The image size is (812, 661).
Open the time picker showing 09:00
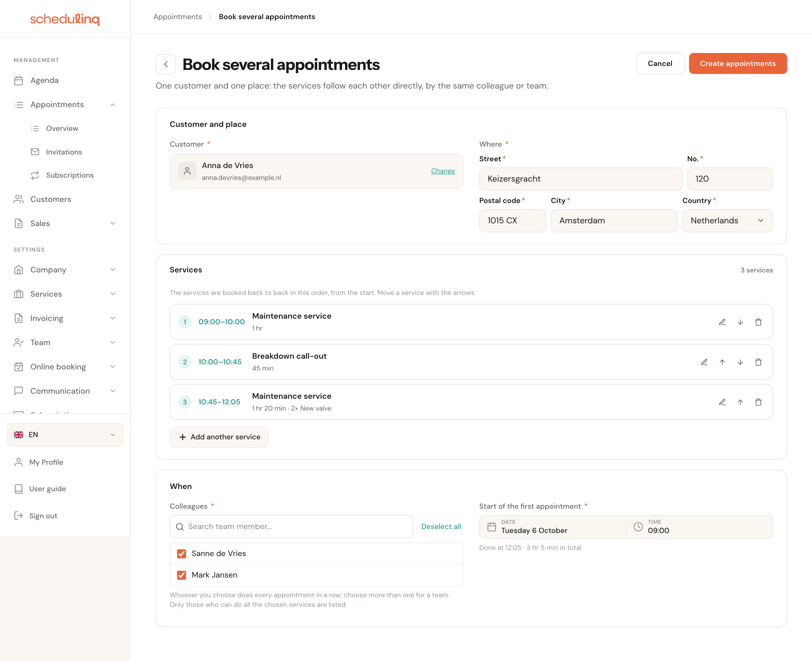click(x=700, y=526)
